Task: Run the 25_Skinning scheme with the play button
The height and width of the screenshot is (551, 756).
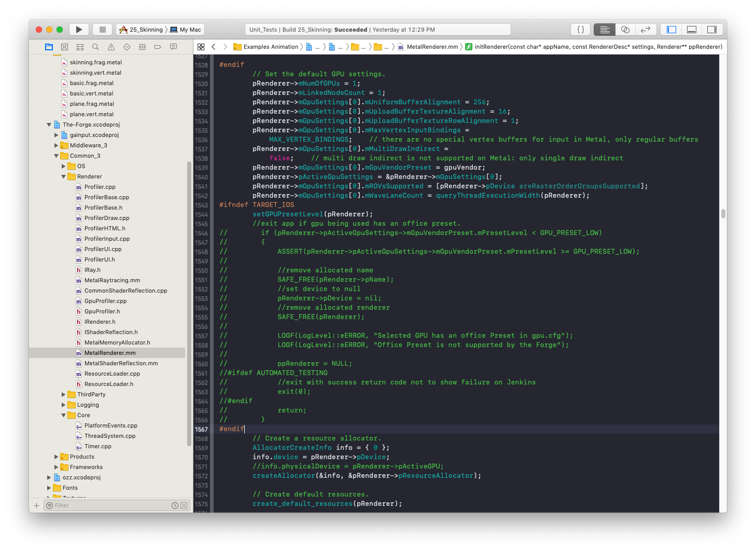Action: pos(79,30)
